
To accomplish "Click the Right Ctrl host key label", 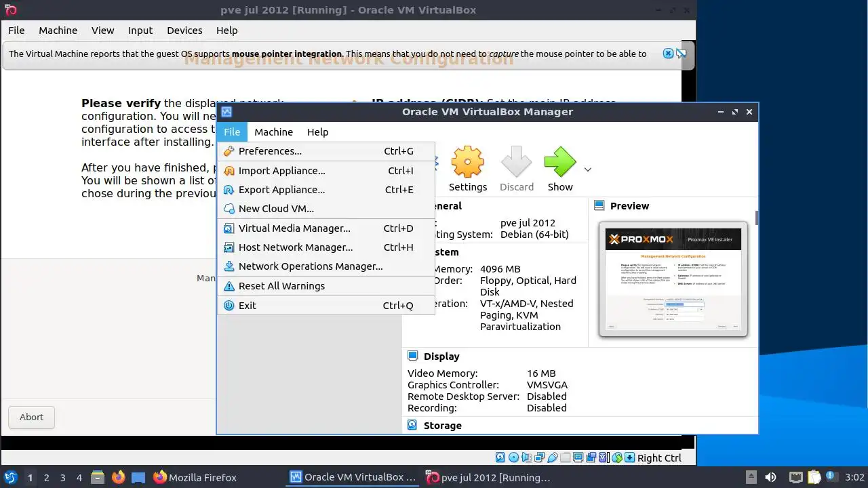I will 659,457.
